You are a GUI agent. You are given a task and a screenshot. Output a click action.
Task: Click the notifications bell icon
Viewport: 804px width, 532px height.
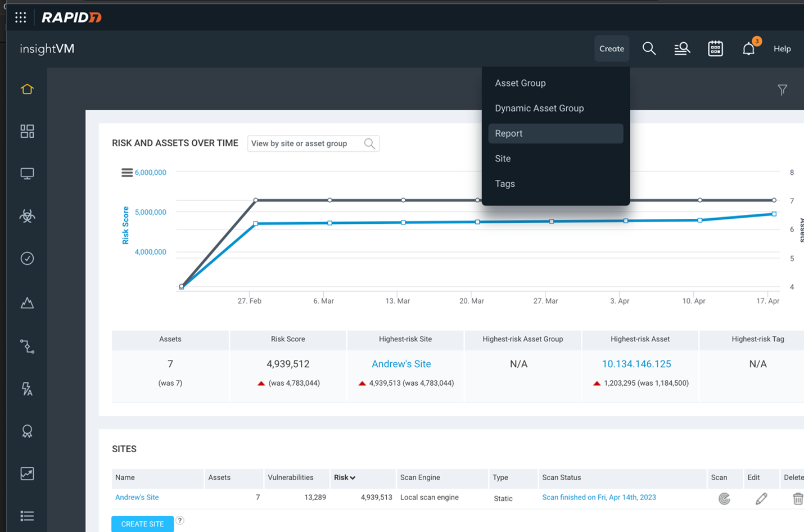[748, 49]
